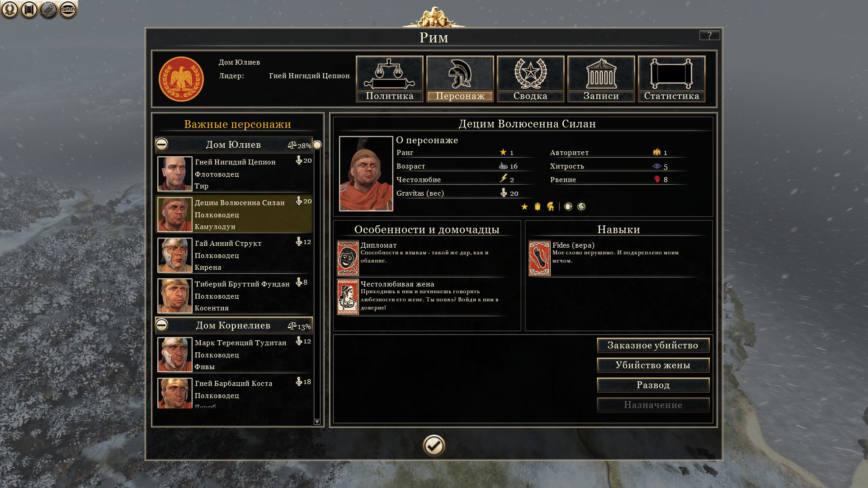This screenshot has height=488, width=868.
Task: Click the bird icon in the top-left toolbar
Action: 48,9
